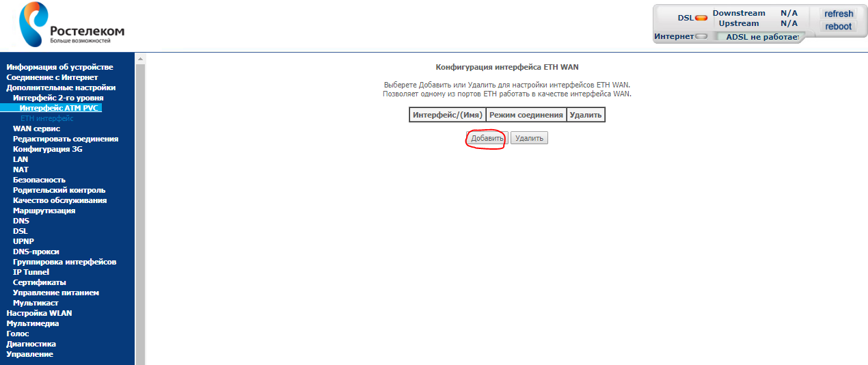Click the Удалить column header
868x365 pixels.
coord(586,115)
